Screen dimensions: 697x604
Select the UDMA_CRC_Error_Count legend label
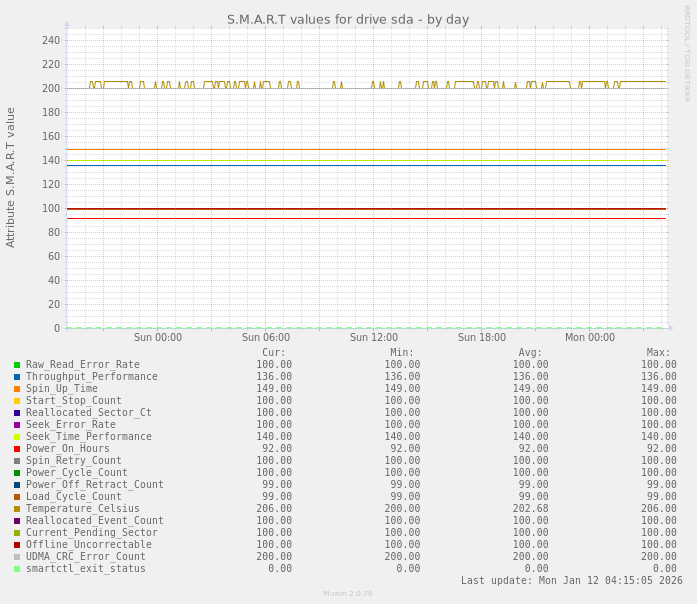(x=86, y=556)
